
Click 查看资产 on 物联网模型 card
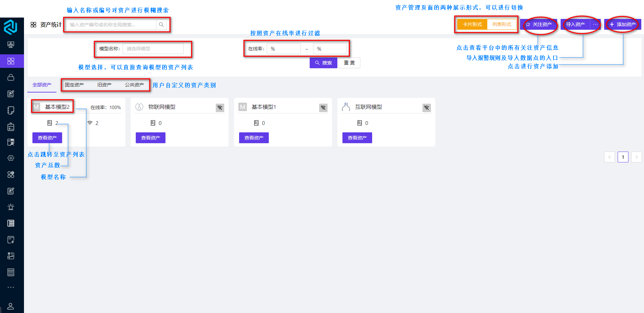151,138
